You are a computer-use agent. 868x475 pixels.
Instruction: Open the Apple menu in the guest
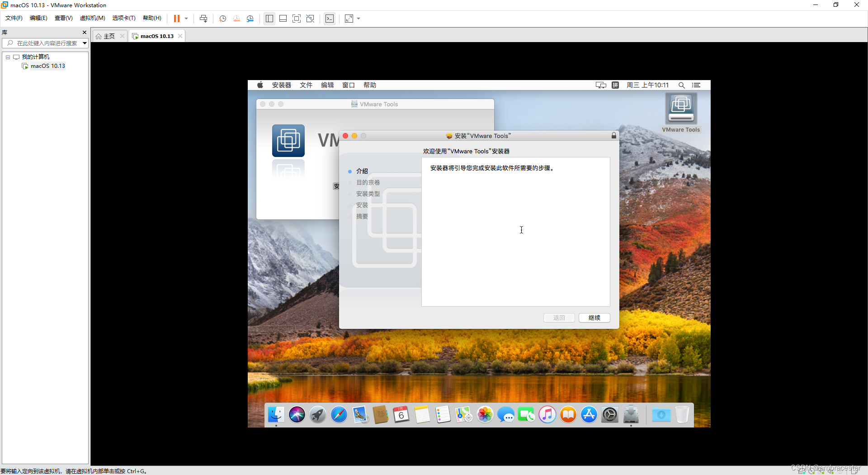(x=260, y=85)
